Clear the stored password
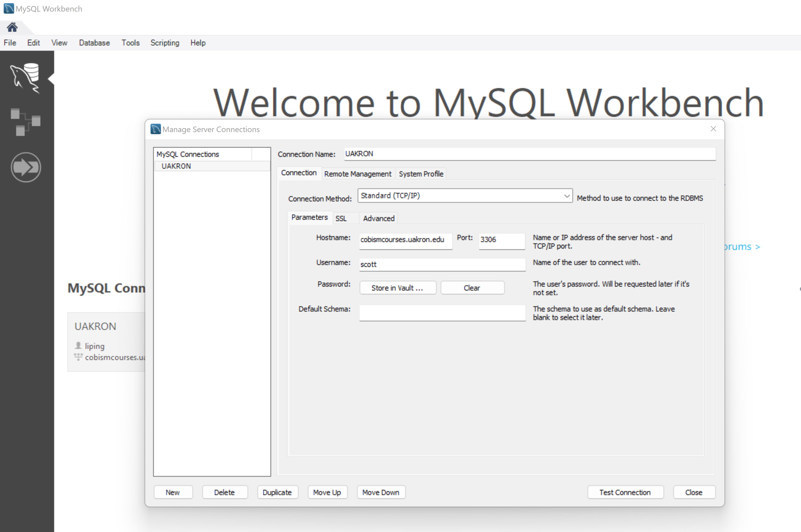 [472, 288]
